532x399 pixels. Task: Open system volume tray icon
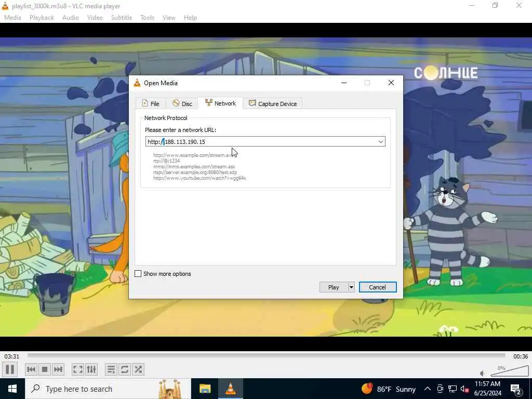[464, 389]
